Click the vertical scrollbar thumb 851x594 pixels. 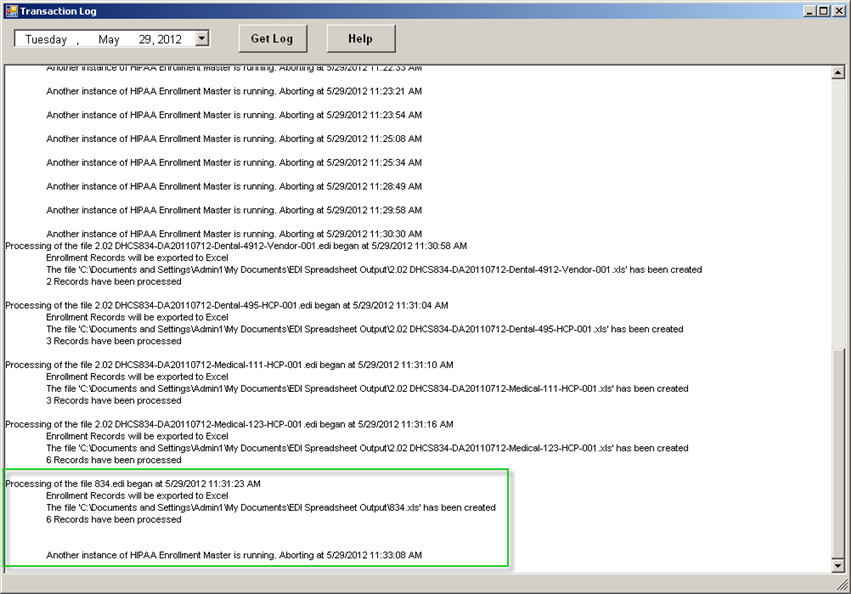pyautogui.click(x=838, y=454)
